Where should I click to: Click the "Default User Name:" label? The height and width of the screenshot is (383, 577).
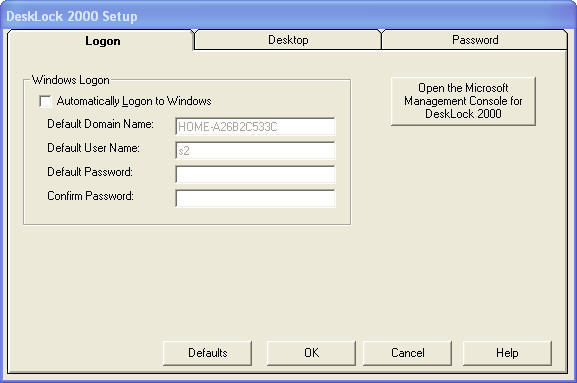(93, 148)
